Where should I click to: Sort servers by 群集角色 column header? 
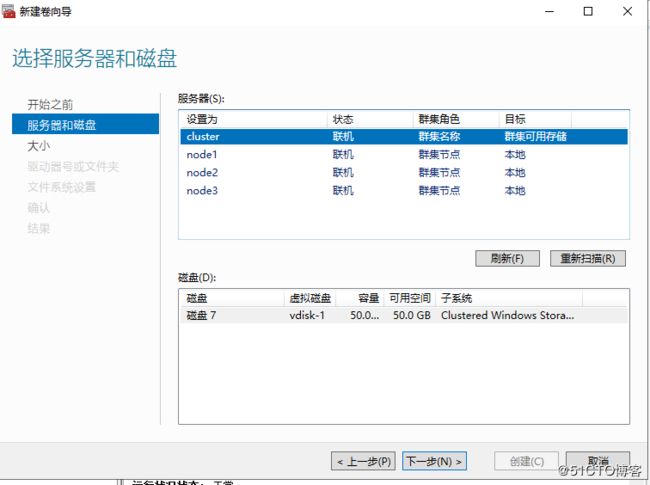[456, 119]
